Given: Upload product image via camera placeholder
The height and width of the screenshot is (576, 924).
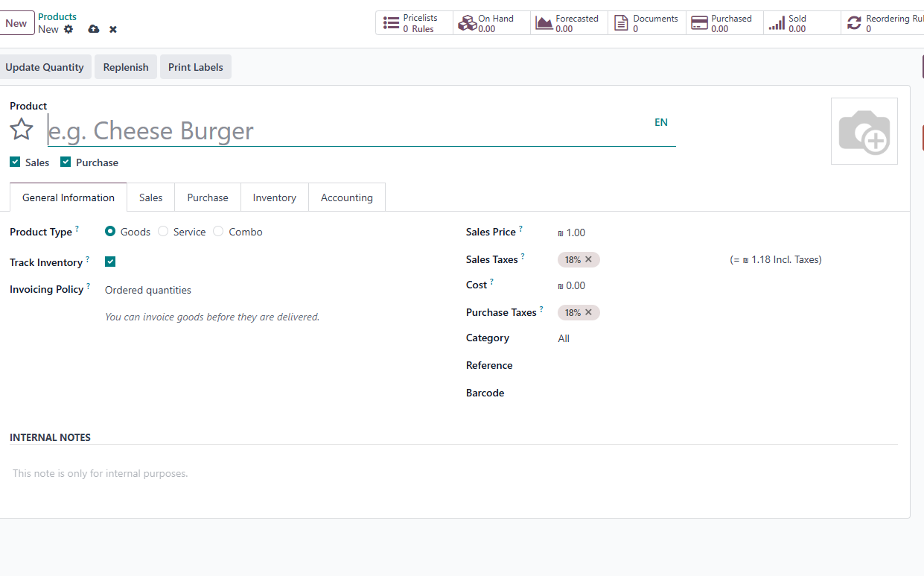Looking at the screenshot, I should 864,131.
